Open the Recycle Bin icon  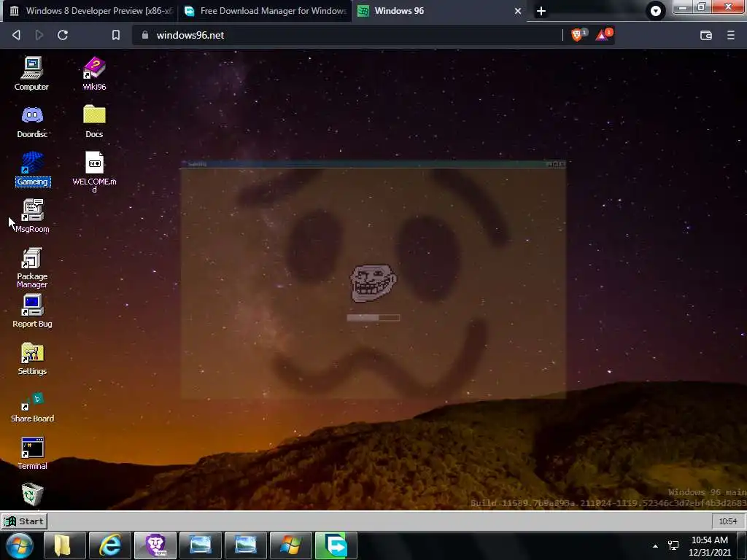[32, 495]
